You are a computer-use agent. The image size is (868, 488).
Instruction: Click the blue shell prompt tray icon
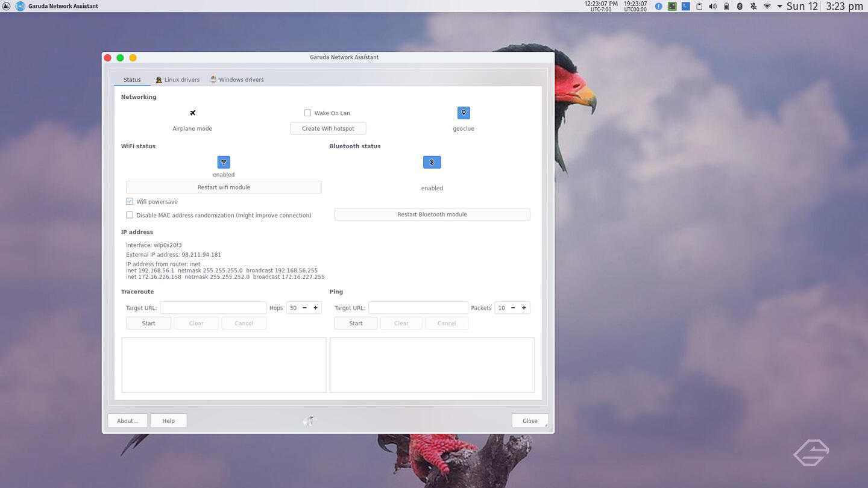click(686, 6)
